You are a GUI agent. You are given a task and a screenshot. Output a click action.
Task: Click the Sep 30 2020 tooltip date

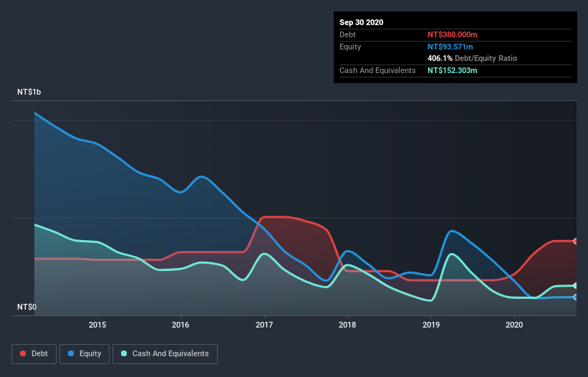click(362, 22)
